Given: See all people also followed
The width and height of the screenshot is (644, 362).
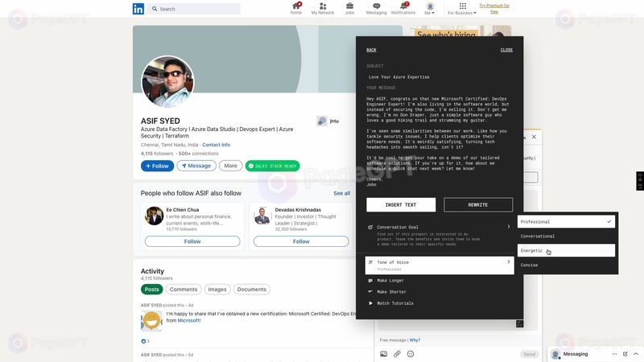Looking at the screenshot, I should 341,193.
